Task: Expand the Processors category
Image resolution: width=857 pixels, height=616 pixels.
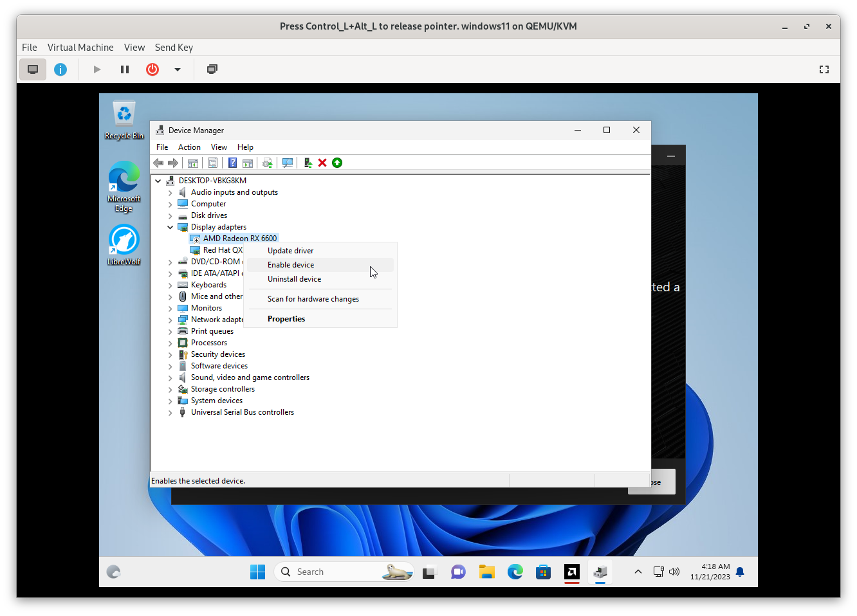Action: [170, 343]
